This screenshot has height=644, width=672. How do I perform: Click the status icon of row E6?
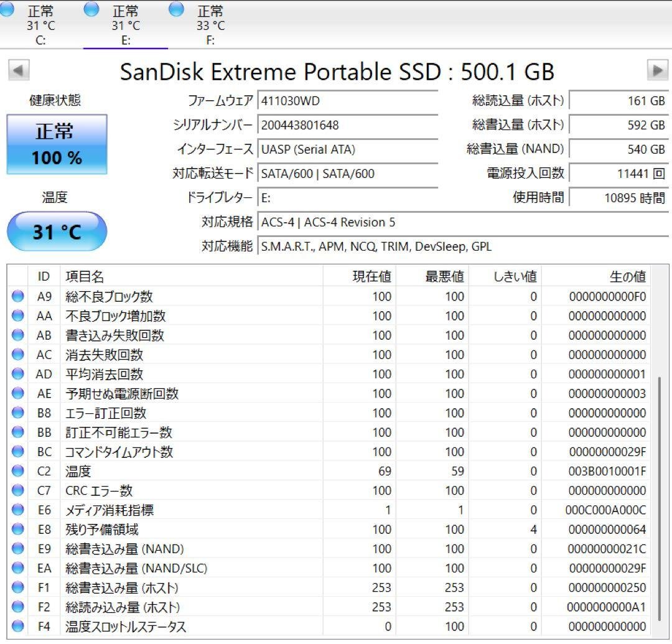tap(17, 510)
